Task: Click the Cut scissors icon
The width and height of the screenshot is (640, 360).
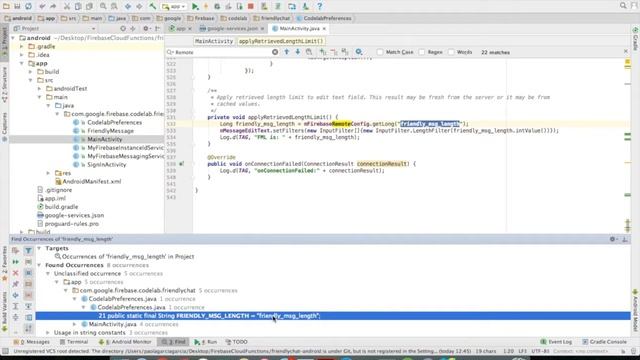Action: tap(67, 6)
